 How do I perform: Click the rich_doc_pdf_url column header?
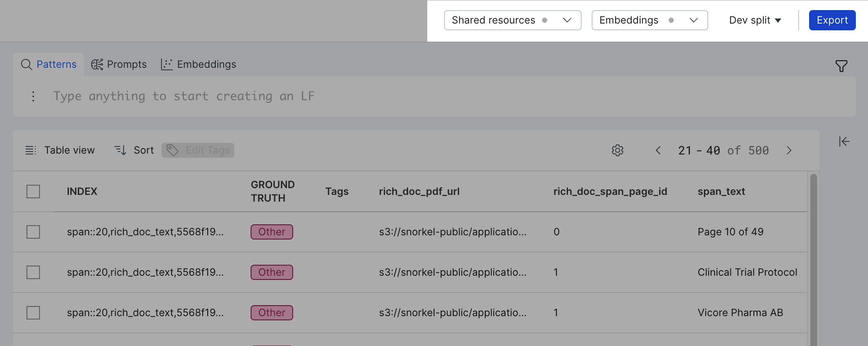pyautogui.click(x=419, y=192)
